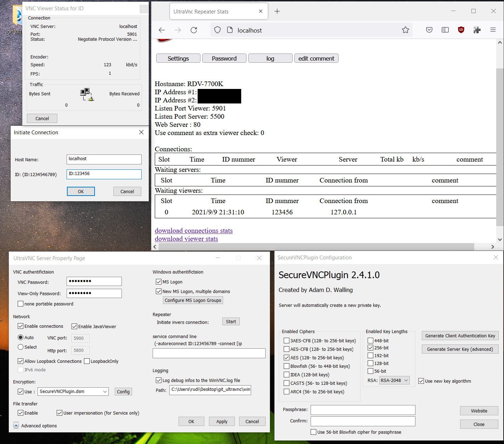
Task: Open the SecureVNCPlugin.dsm plugin dropdown
Action: pos(73,392)
